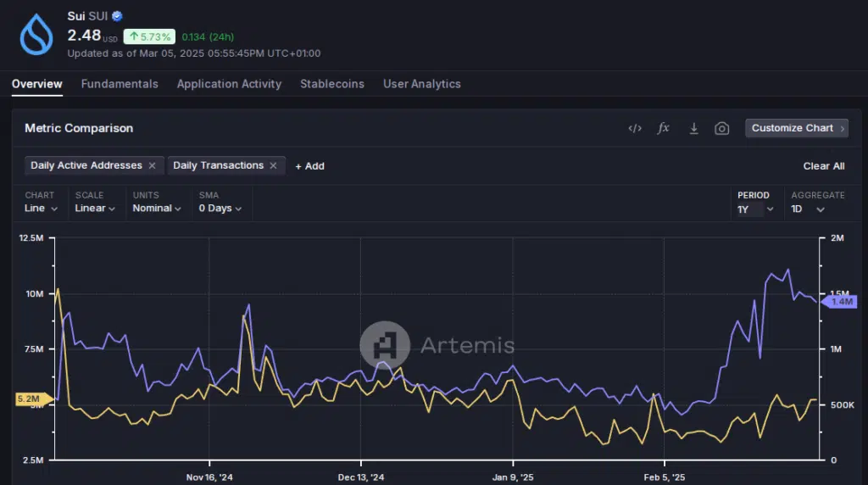Click the Feb 5, '25 axis label
The width and height of the screenshot is (868, 485).
[x=665, y=477]
